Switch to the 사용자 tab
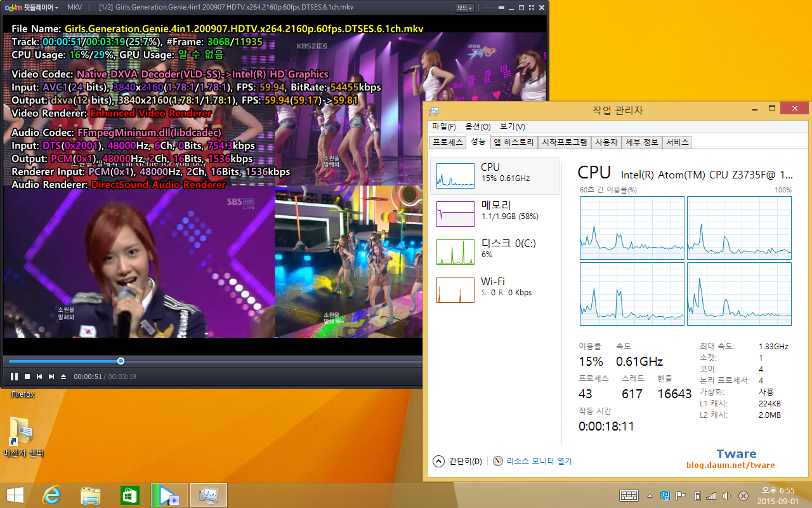The height and width of the screenshot is (508, 812). 606,142
